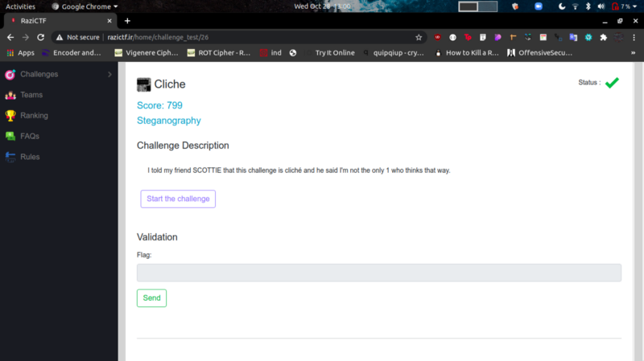The width and height of the screenshot is (644, 361).
Task: Open the ind bookmark
Action: click(270, 53)
